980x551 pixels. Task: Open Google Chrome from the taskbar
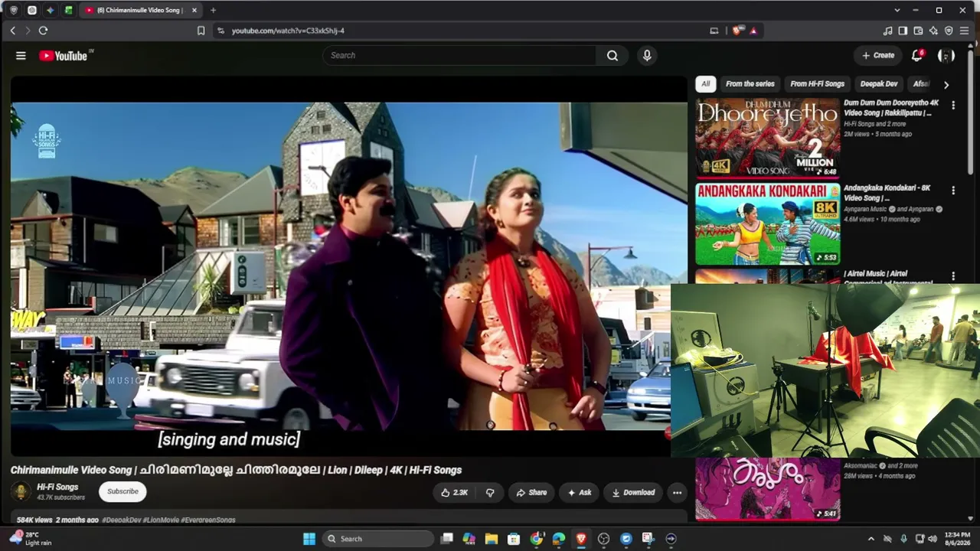point(536,539)
